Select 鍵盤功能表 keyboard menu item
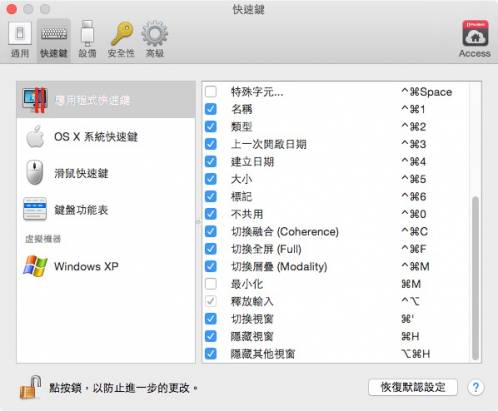Image resolution: width=498 pixels, height=411 pixels. point(106,210)
